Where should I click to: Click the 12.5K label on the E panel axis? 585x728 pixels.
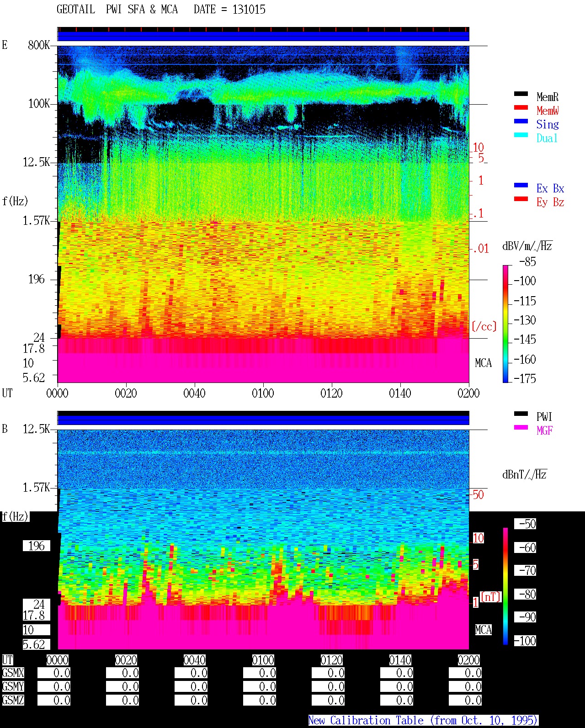(36, 162)
